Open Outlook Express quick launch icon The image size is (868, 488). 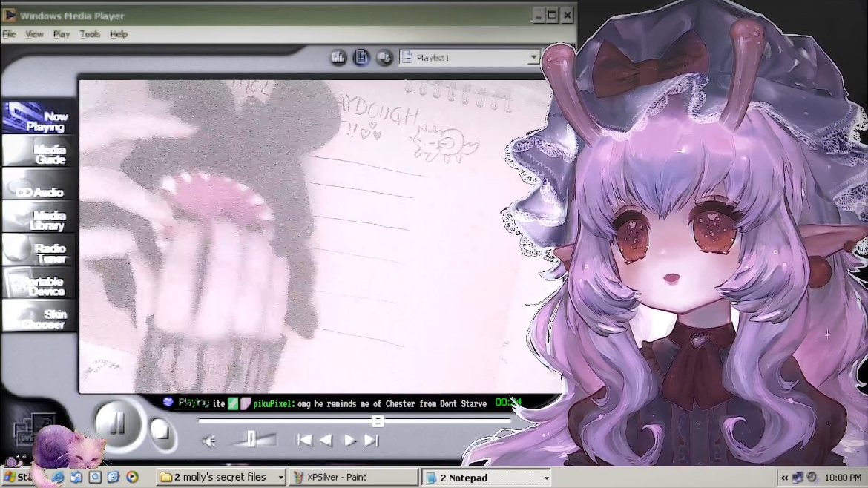[76, 477]
